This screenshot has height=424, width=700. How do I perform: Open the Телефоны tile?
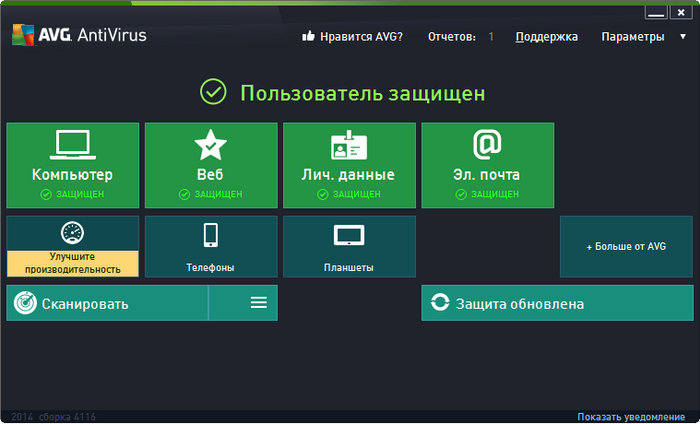211,246
